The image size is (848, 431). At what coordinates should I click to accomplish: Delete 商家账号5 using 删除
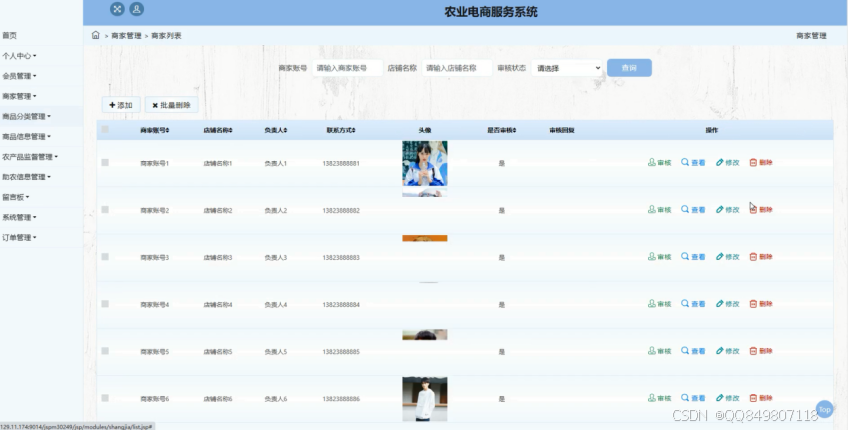point(761,351)
